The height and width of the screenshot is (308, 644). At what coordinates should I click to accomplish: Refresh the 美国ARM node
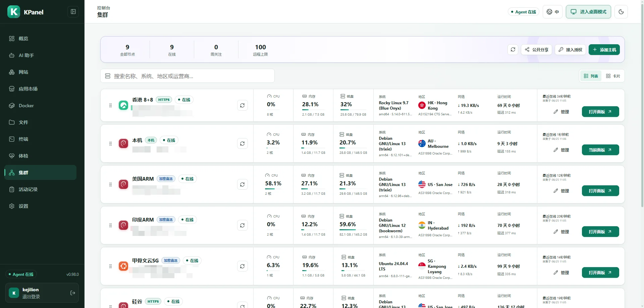[242, 184]
